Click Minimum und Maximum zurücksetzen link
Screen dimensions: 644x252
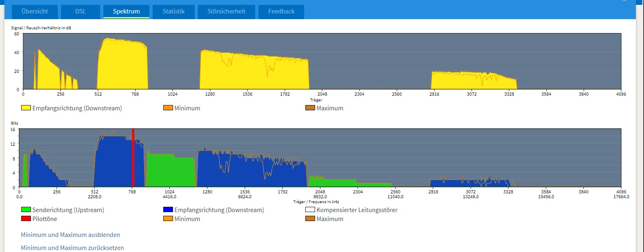click(x=72, y=248)
